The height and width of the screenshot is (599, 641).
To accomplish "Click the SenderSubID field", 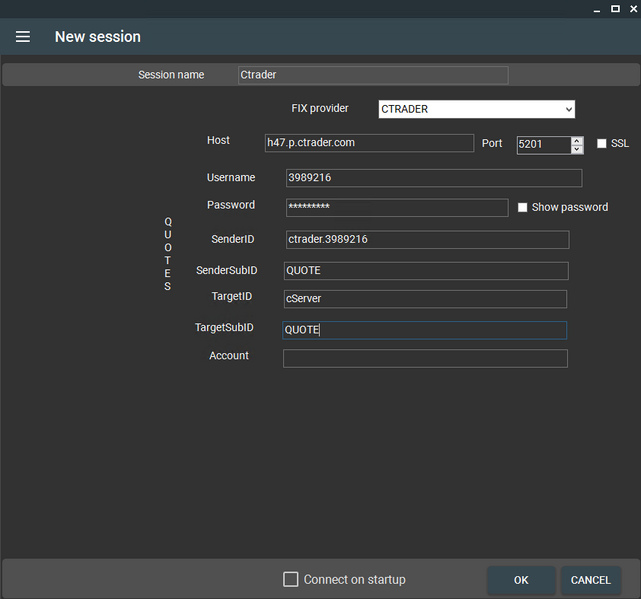I will coord(425,271).
